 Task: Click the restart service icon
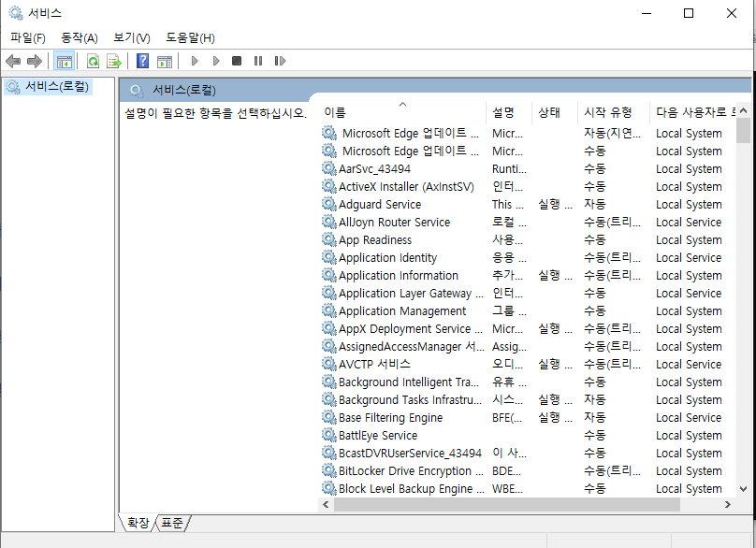click(280, 61)
